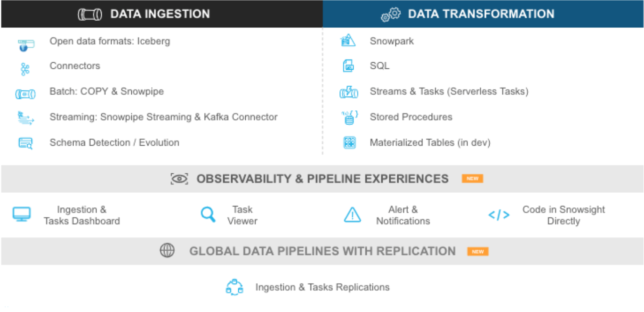Click the Batch COPY & Snowpipe icon
Viewport: 644px width, 312px height.
(x=25, y=94)
